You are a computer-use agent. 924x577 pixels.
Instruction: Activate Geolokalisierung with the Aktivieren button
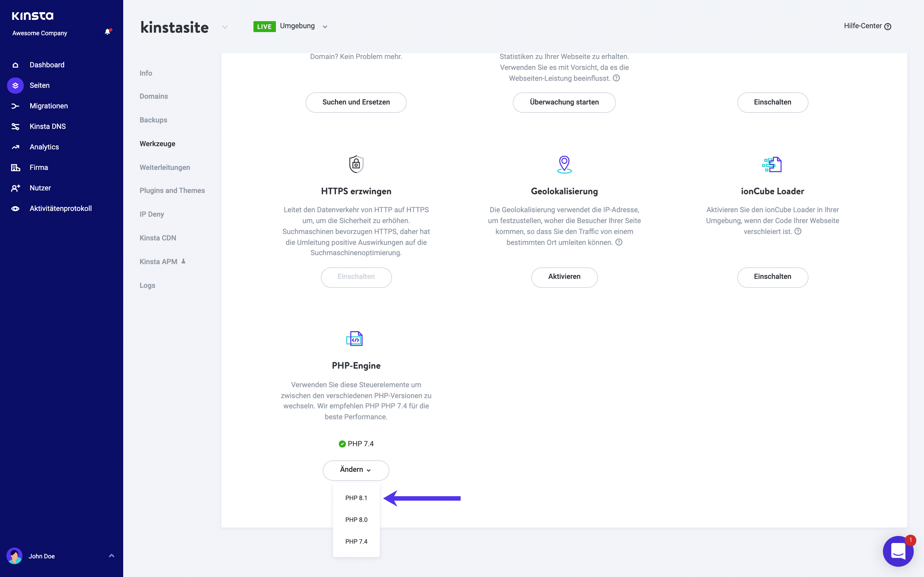564,277
